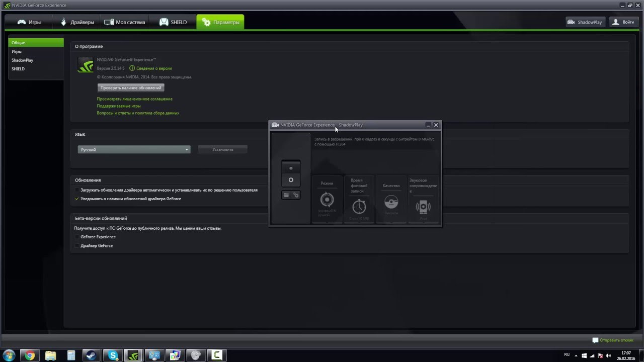Image resolution: width=644 pixels, height=362 pixels.
Task: Minimize the ShadowPlay window
Action: pos(428,125)
